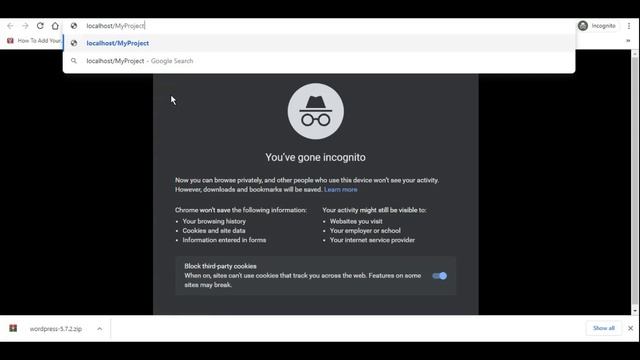
Task: Toggle Block third-party cookies switch
Action: tap(440, 276)
